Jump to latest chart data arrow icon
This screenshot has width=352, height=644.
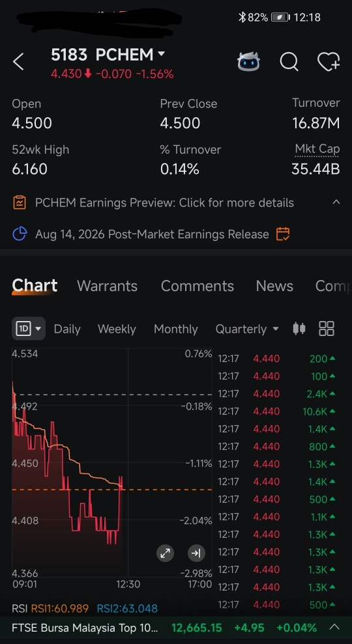click(196, 553)
